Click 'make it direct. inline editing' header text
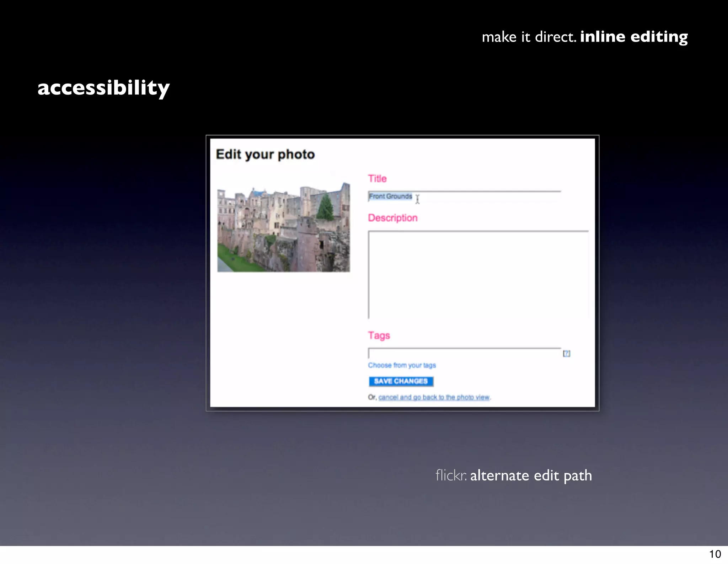 pos(585,37)
